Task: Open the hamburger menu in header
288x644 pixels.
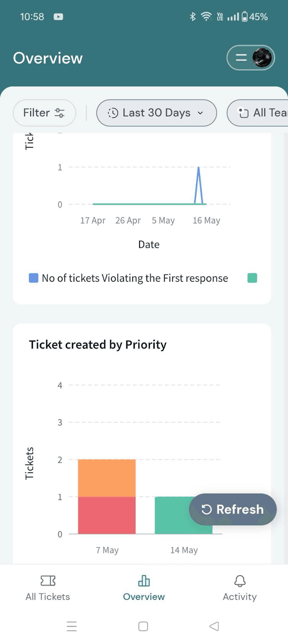Action: pos(241,58)
